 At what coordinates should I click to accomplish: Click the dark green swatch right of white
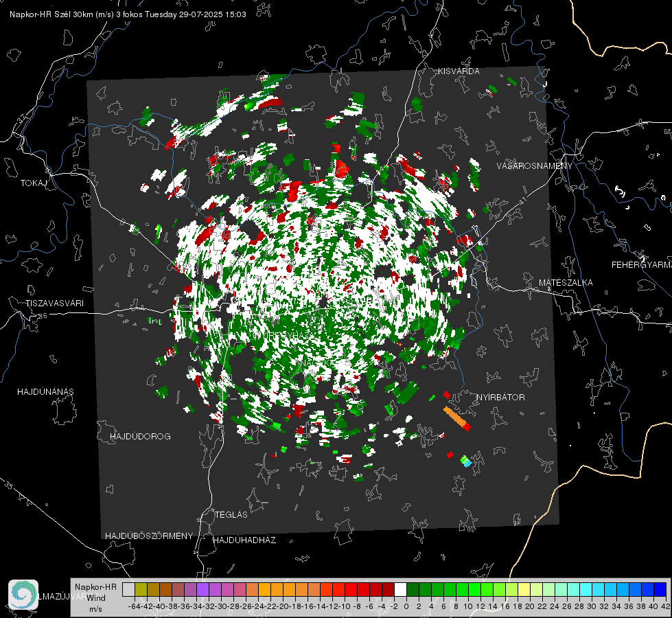413,589
